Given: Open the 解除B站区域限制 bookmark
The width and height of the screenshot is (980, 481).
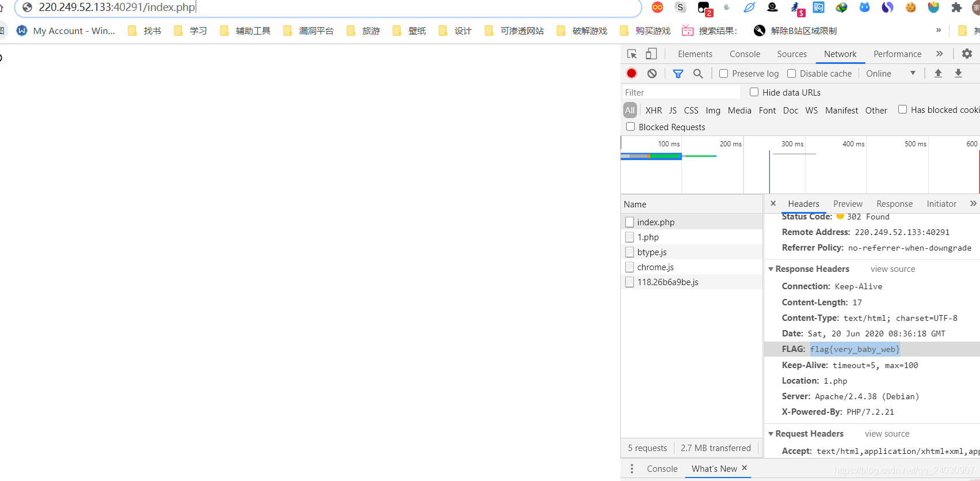Looking at the screenshot, I should [795, 31].
